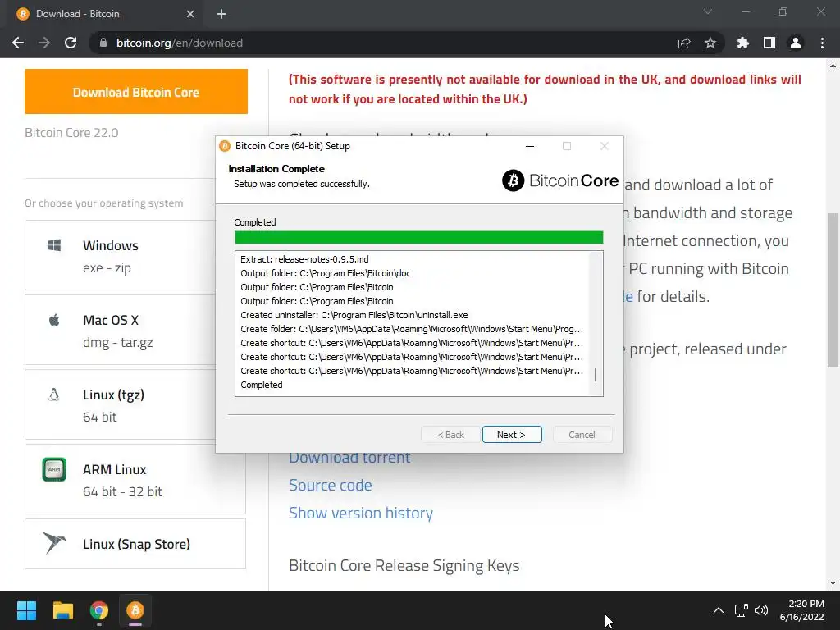Click the Bitcoin Core logo in Setup header
Image resolution: width=840 pixels, height=630 pixels.
pyautogui.click(x=560, y=180)
